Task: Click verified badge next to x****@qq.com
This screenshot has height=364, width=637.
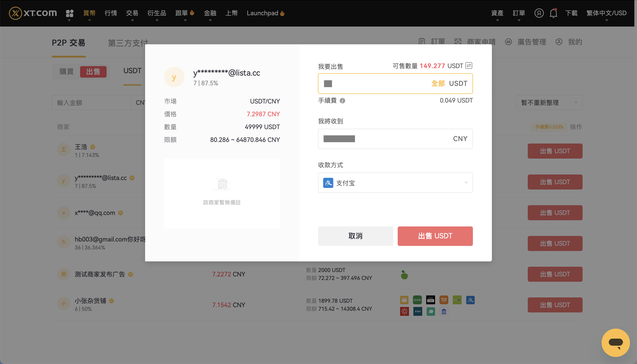Action: tap(121, 213)
